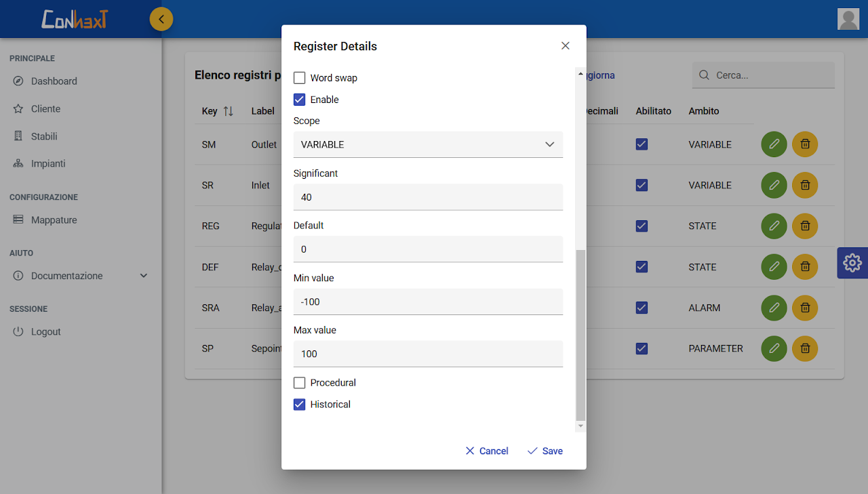This screenshot has height=494, width=868.
Task: Open the user profile avatar
Action: [x=848, y=19]
